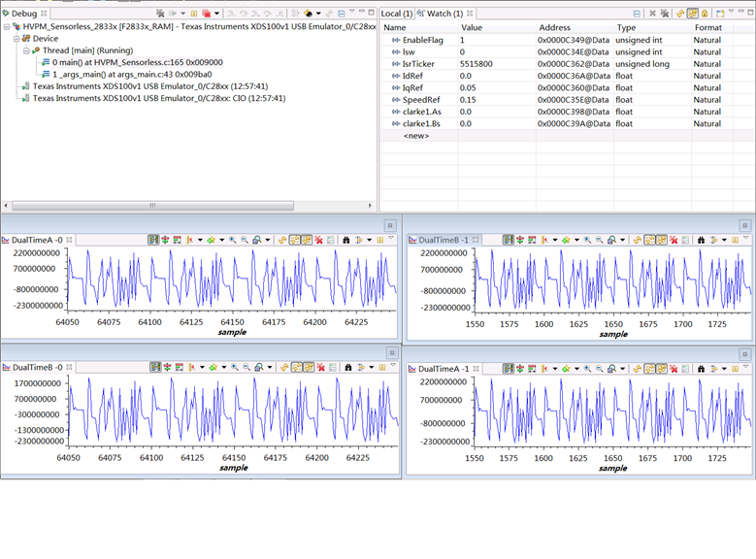The width and height of the screenshot is (756, 559).
Task: Click refresh icon in DualTimeA -0 graph toolbar
Action: point(282,240)
